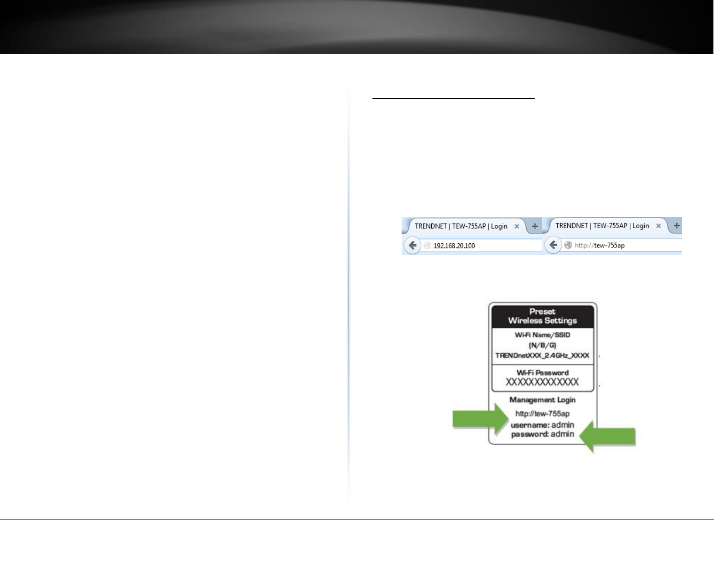Click the 'Wi-Fi Password' label on sticker
The image size is (728, 565).
[542, 373]
